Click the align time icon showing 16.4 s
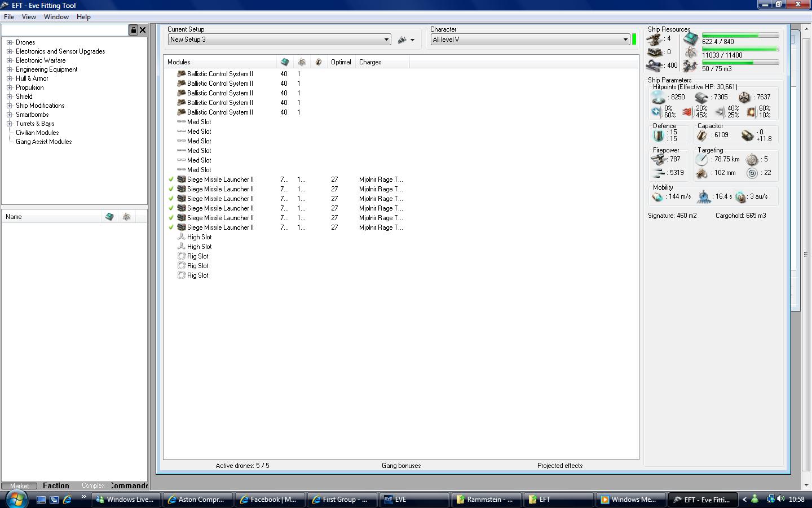812x508 pixels. [704, 197]
